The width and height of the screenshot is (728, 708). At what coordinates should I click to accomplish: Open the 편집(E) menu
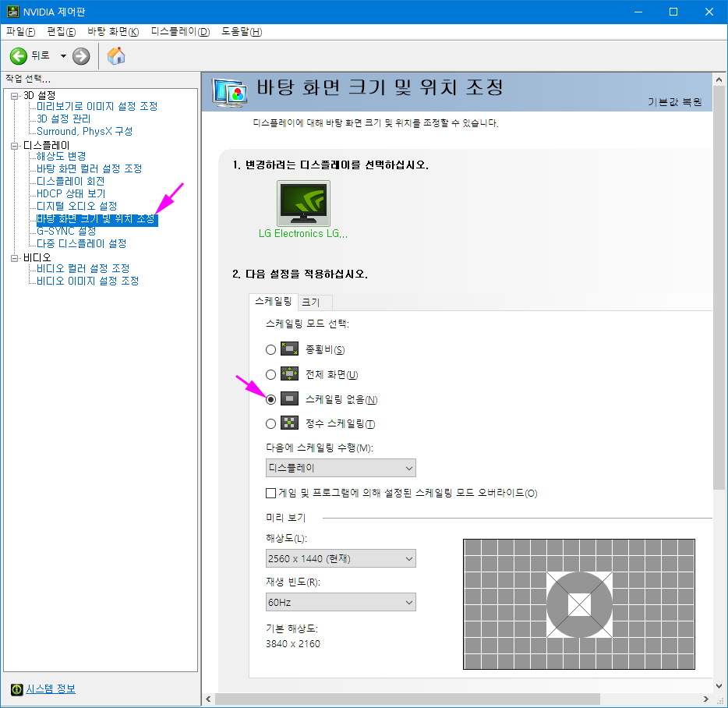[x=62, y=32]
